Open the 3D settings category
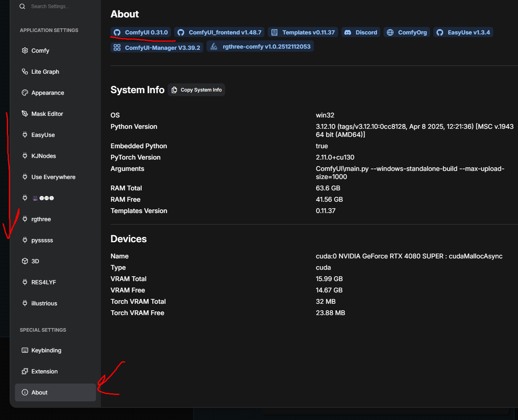The width and height of the screenshot is (518, 420). (55, 261)
